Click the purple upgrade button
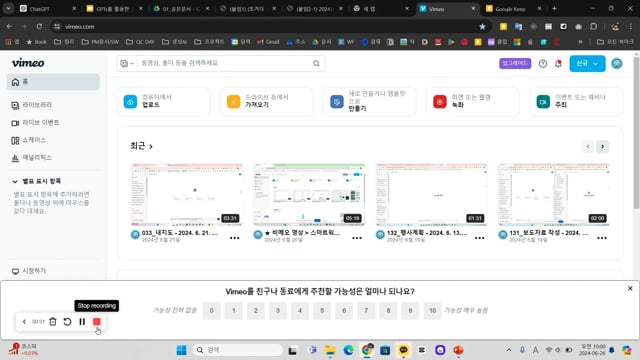Screen dimensions: 640x360 [x=515, y=63]
